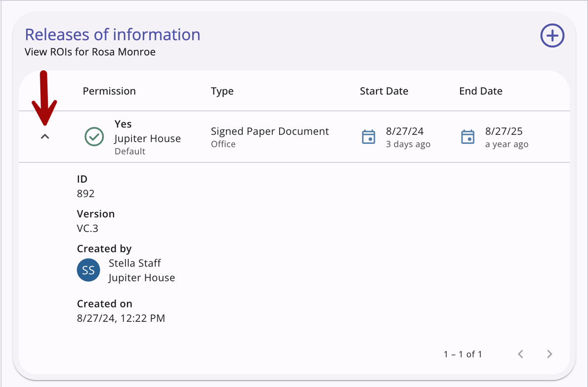588x387 pixels.
Task: Click the Permission column header
Action: (109, 91)
